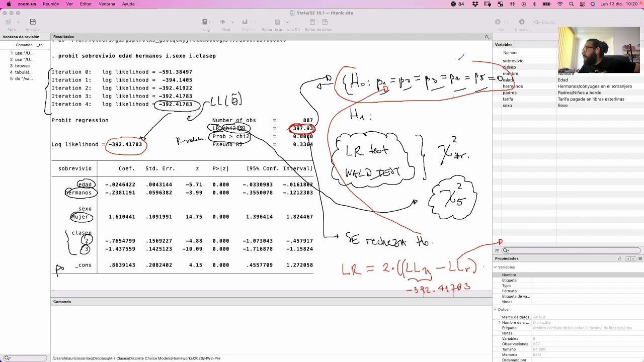This screenshot has height=362, width=644.
Task: Click the _rc column header in history
Action: click(40, 45)
